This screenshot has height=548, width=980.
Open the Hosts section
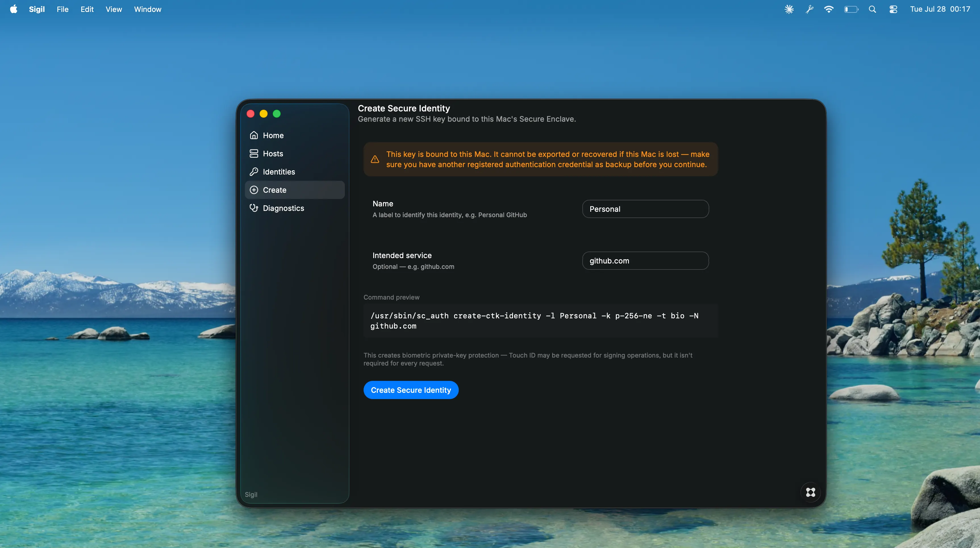tap(295, 154)
